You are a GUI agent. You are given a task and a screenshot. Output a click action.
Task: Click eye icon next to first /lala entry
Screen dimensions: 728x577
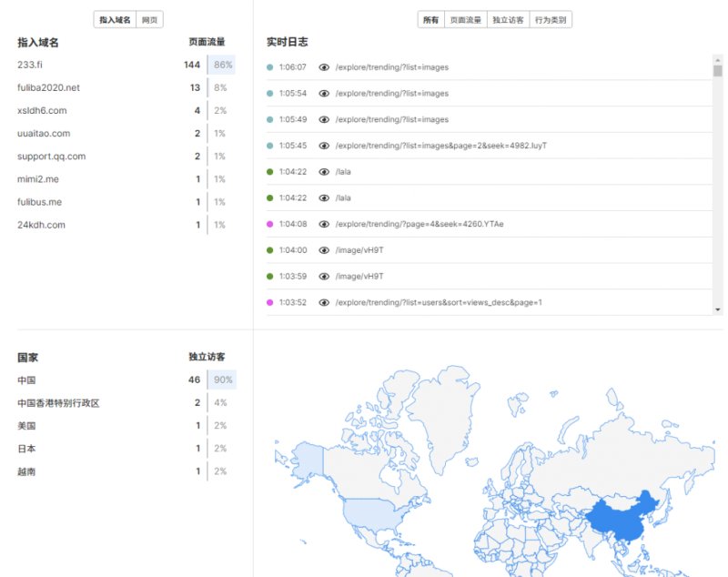tap(324, 172)
